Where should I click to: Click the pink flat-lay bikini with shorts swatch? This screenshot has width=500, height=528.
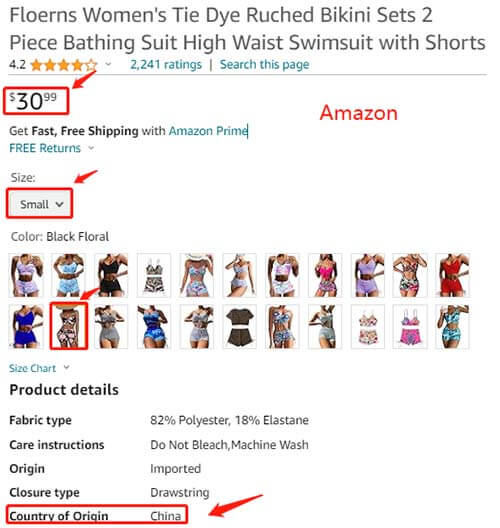click(410, 326)
